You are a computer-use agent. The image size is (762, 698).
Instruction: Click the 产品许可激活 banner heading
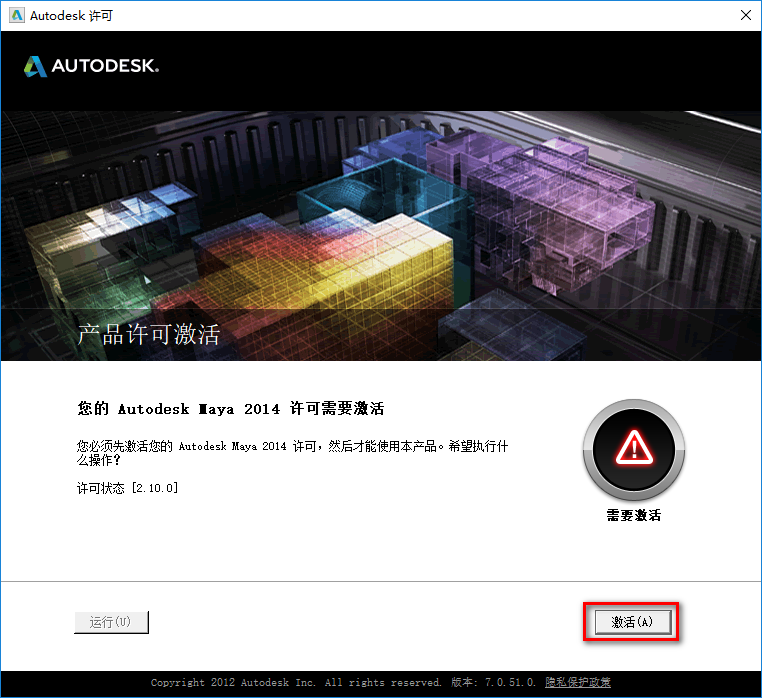pos(149,335)
